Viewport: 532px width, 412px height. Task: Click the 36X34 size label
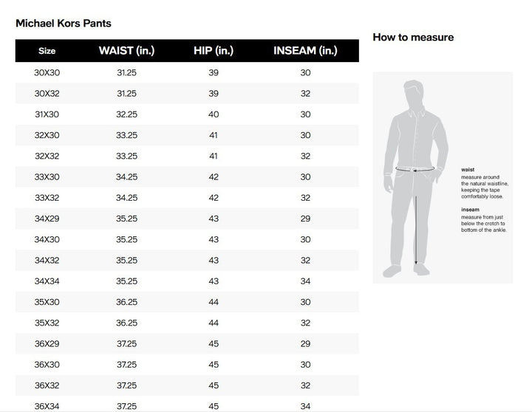tap(47, 406)
